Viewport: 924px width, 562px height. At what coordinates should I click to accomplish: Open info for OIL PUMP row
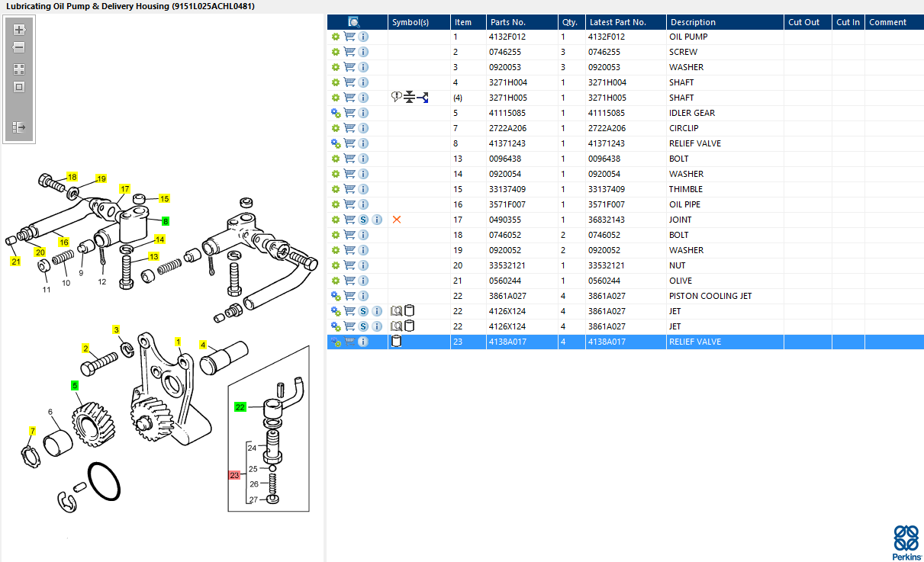point(363,37)
